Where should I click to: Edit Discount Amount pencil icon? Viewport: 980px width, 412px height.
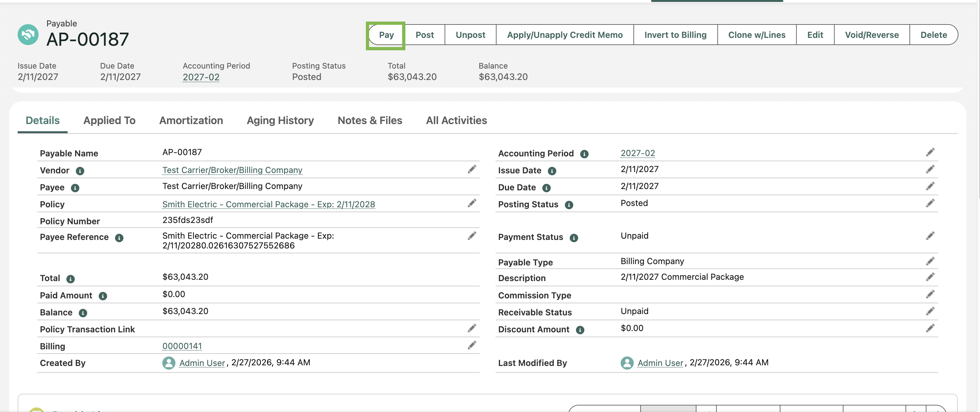point(930,328)
